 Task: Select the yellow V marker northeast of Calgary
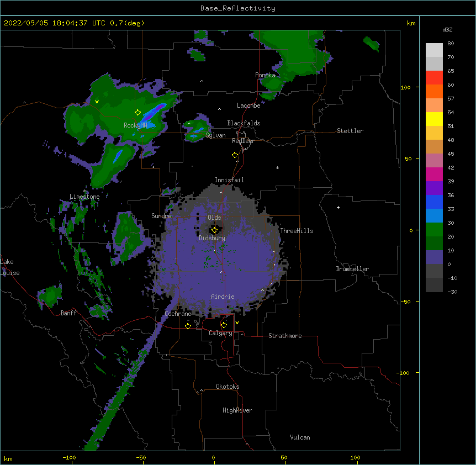click(x=237, y=323)
